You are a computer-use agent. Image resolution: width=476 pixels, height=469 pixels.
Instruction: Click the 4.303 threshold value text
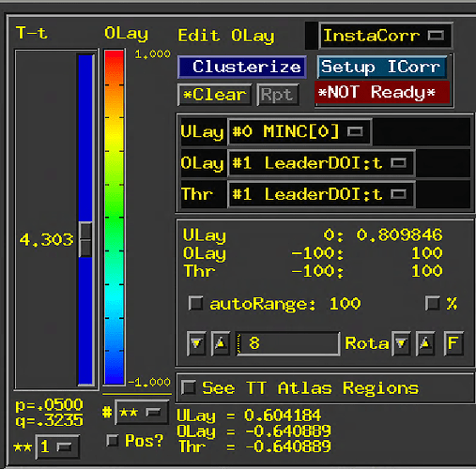pyautogui.click(x=46, y=240)
